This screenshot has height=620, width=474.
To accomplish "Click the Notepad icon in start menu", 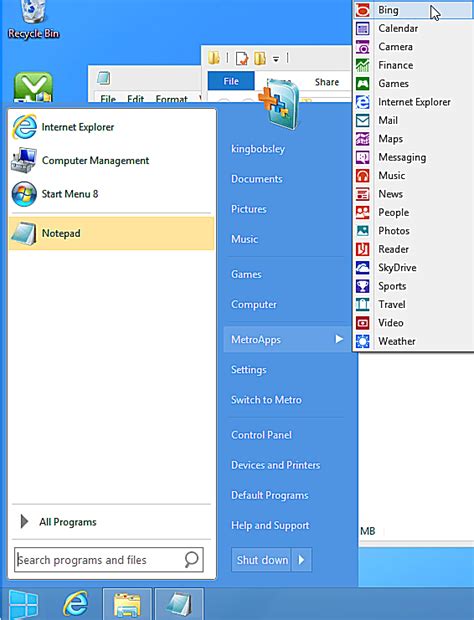I will pos(25,233).
